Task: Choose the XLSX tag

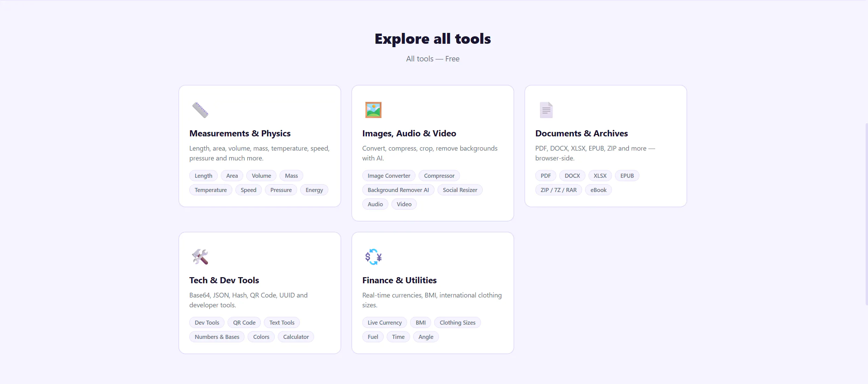Action: [600, 176]
